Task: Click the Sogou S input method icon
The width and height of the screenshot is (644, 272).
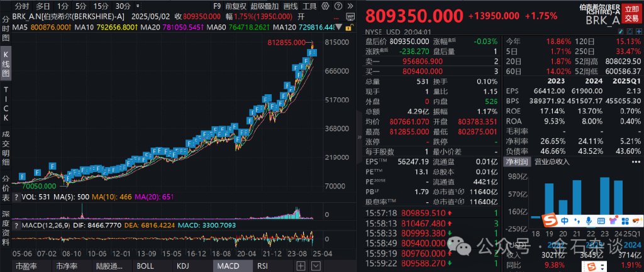Action: (x=548, y=220)
